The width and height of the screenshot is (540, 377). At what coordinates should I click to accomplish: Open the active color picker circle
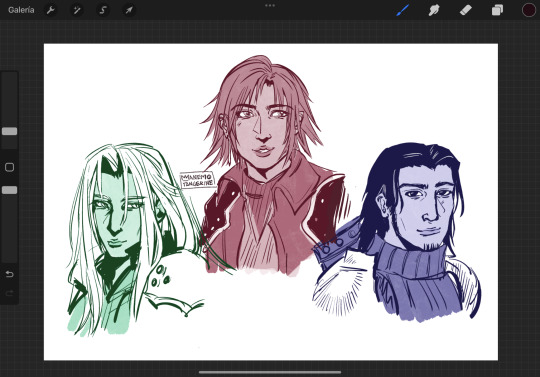[x=529, y=10]
